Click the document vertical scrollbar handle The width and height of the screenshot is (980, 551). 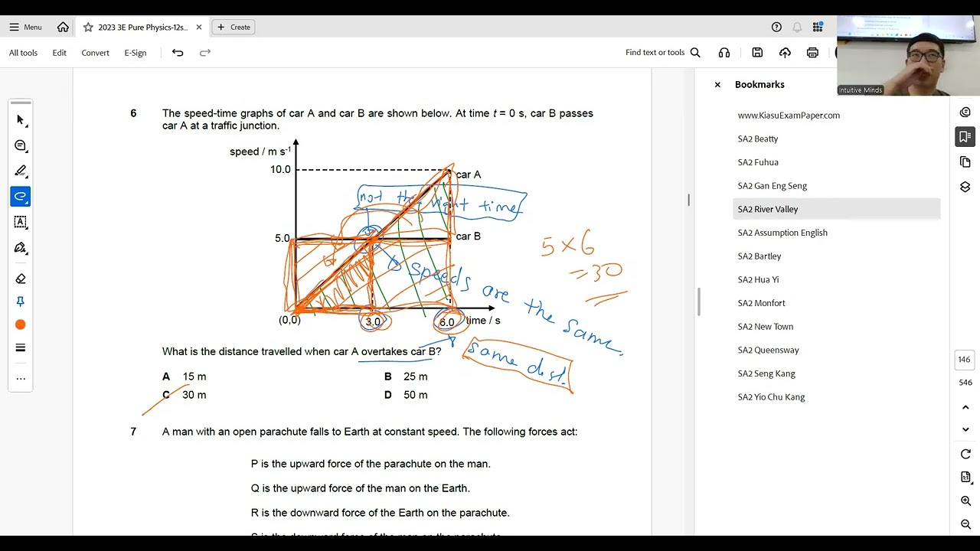(x=688, y=200)
